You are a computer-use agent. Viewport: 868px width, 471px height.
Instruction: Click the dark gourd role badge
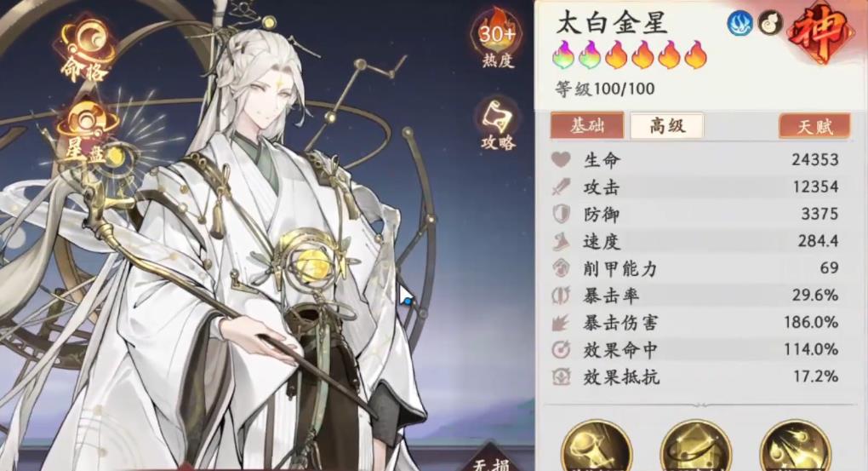coord(771,23)
